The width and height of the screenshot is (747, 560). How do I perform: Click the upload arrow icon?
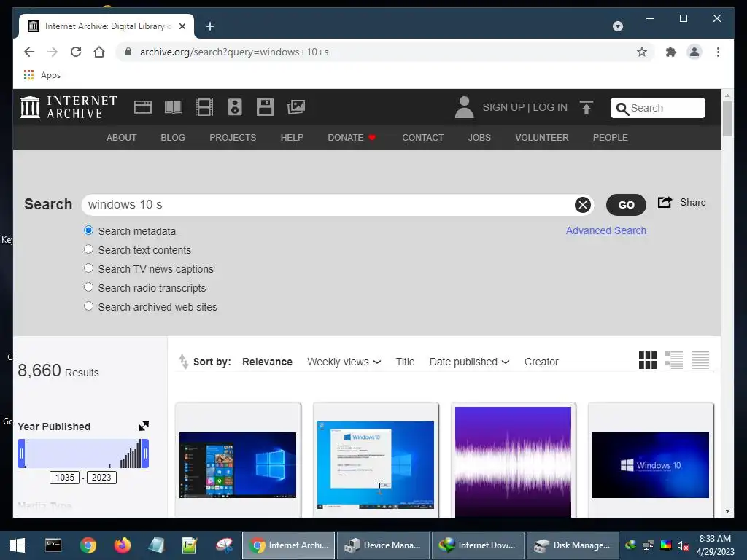[587, 108]
